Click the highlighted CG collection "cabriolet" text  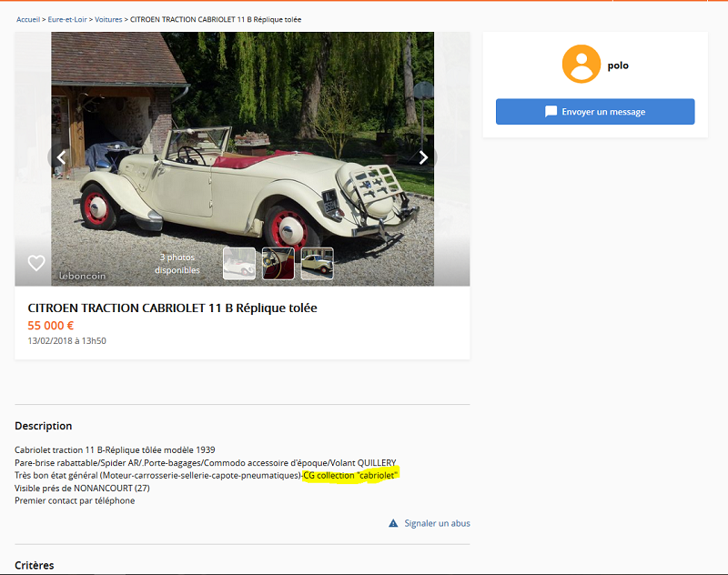click(x=350, y=475)
